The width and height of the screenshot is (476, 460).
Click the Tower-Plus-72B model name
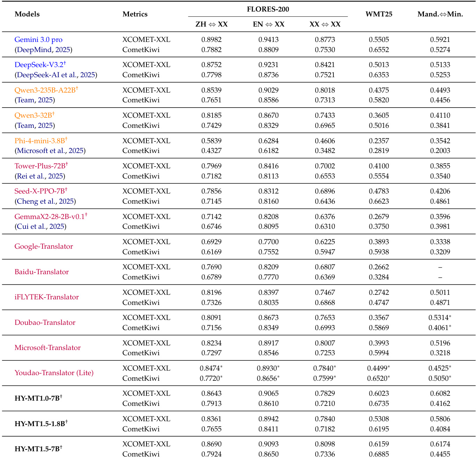coord(40,166)
